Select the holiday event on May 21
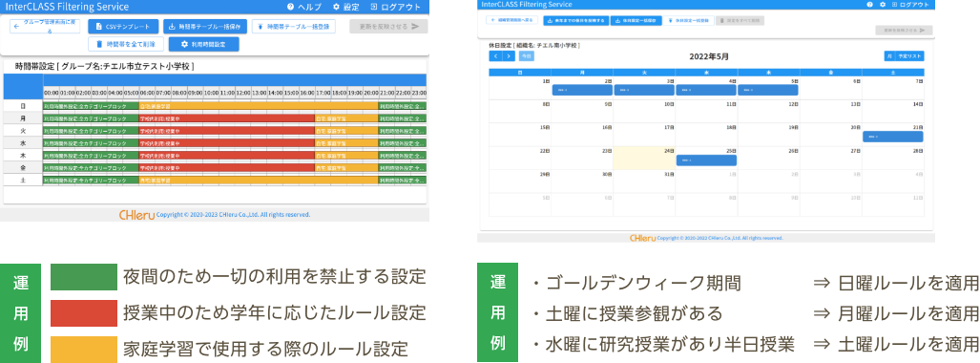This screenshot has height=363, width=980. pos(892,137)
